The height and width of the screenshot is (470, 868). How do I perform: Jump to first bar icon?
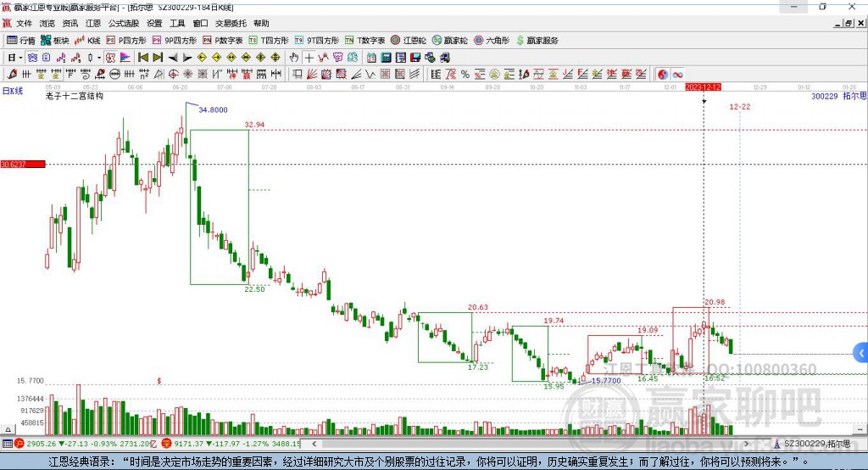[x=142, y=58]
